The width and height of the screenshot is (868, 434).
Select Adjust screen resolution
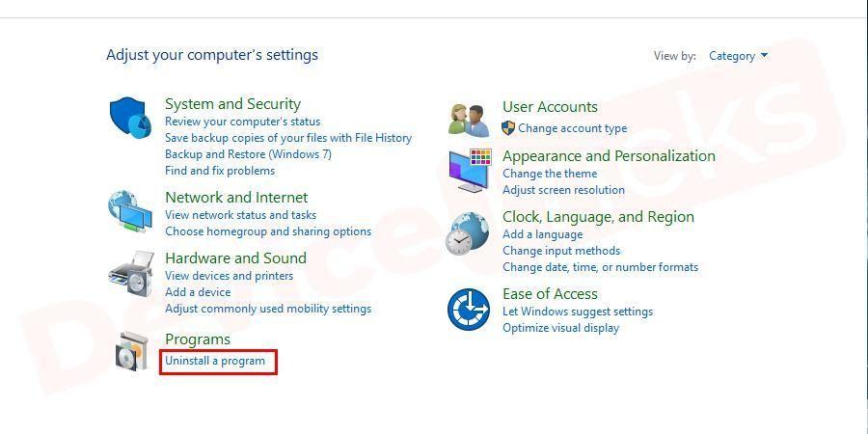pyautogui.click(x=563, y=190)
